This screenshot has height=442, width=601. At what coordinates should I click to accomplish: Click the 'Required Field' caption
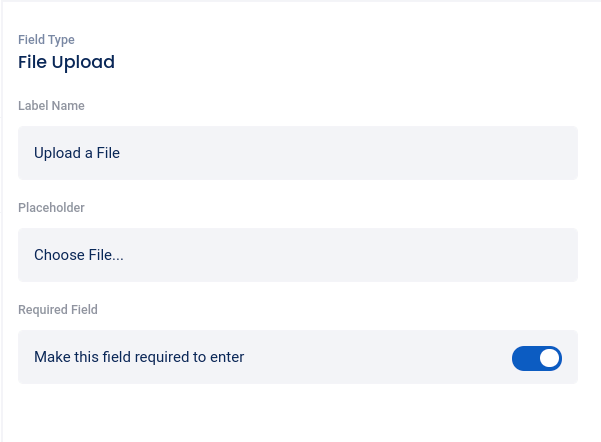point(58,310)
